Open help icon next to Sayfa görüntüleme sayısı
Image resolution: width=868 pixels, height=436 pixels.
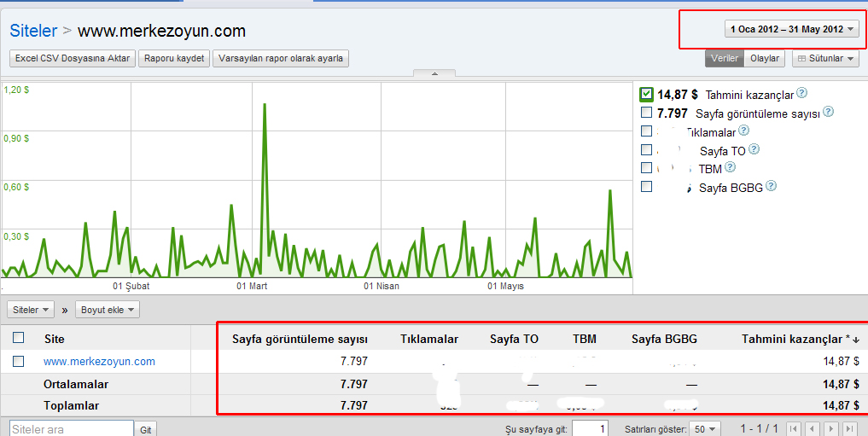(828, 112)
